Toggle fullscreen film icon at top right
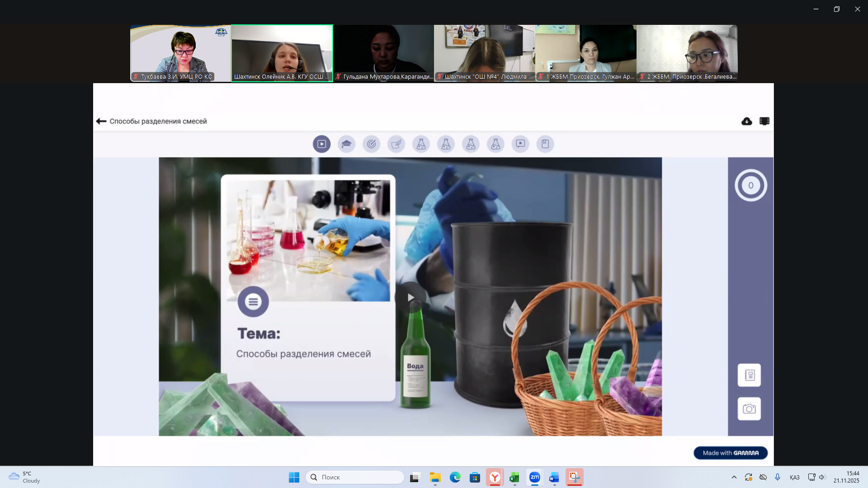The height and width of the screenshot is (488, 868). [x=764, y=121]
